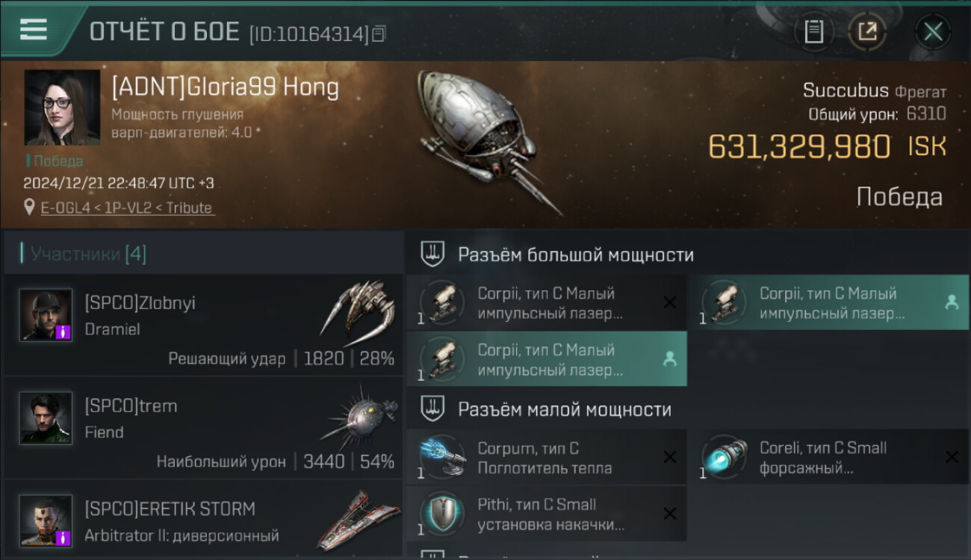Screen dimensions: 971x560
Task: Open the clipboard report icon
Action: pyautogui.click(x=813, y=31)
